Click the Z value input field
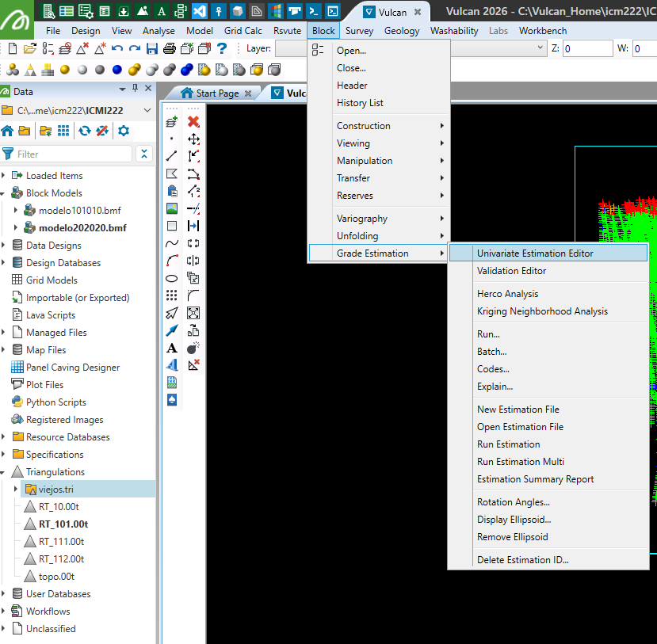Viewport: 657px width, 644px height. coord(587,48)
